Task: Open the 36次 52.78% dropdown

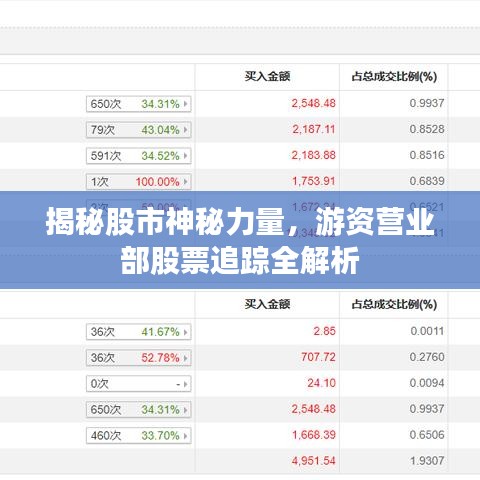Action: 138,358
